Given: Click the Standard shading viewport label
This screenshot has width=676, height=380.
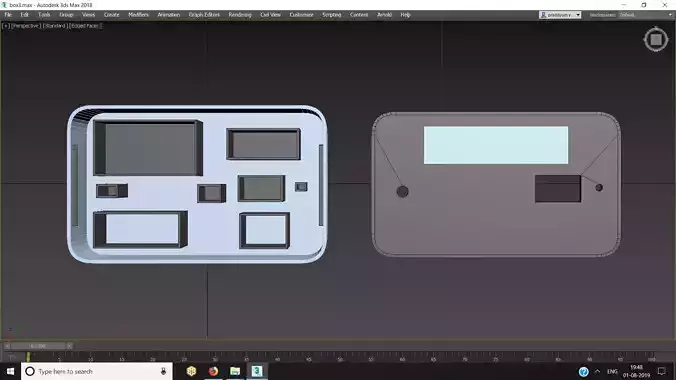Looking at the screenshot, I should point(55,26).
